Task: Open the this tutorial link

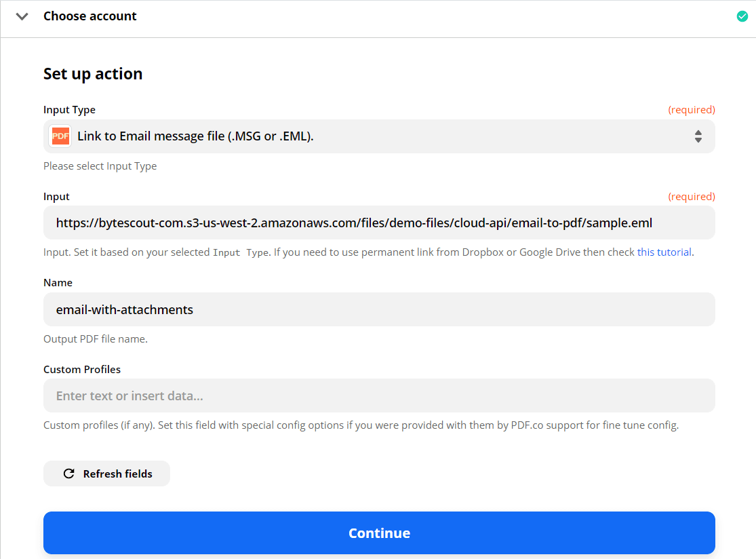Action: (x=664, y=252)
